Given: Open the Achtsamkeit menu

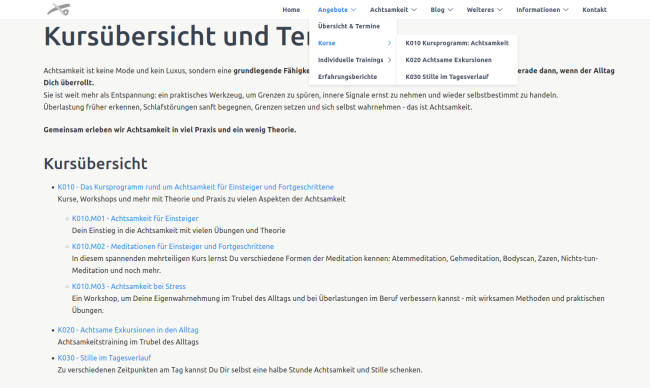Looking at the screenshot, I should click(x=389, y=10).
